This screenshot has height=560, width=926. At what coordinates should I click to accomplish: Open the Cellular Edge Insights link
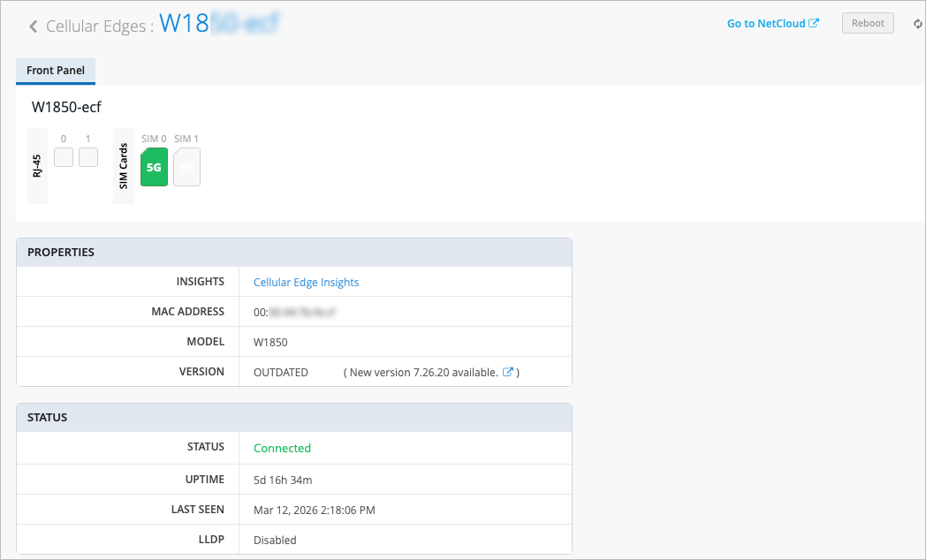[x=306, y=282]
